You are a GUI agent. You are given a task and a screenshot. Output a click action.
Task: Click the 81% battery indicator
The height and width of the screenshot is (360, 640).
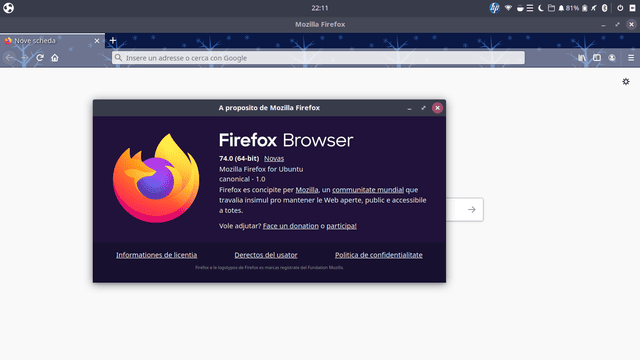(576, 8)
